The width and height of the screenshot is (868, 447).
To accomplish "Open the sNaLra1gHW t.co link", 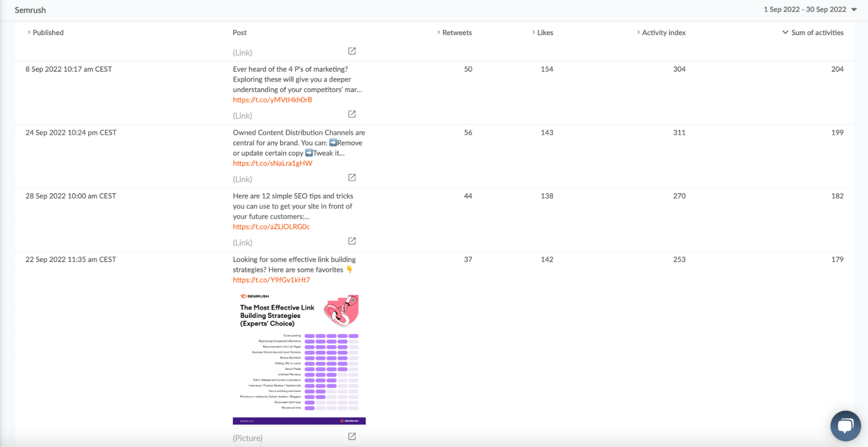I will click(x=272, y=163).
